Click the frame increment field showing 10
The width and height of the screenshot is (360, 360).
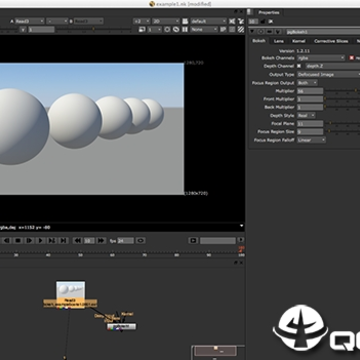click(89, 240)
